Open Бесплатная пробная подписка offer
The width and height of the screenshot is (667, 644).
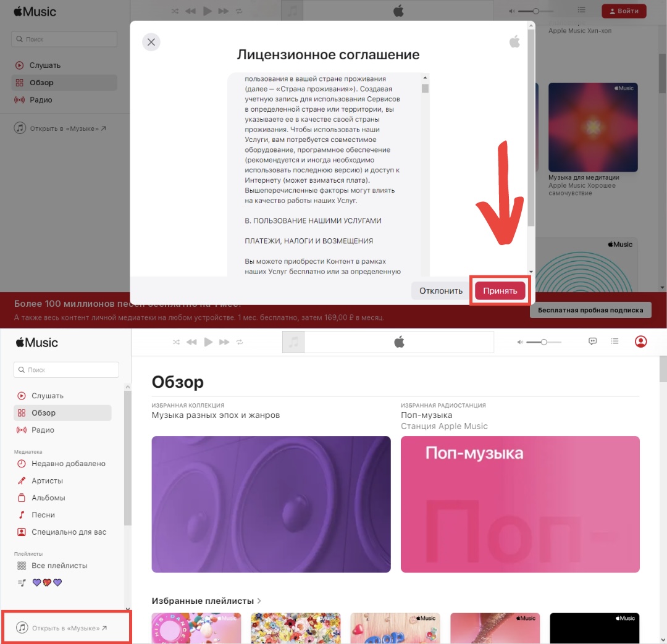(x=590, y=310)
